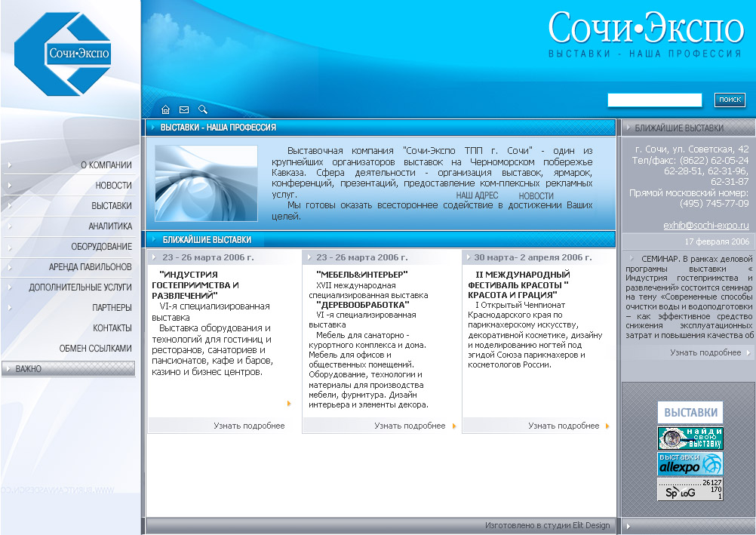Click the поиск search button
The width and height of the screenshot is (756, 535).
[730, 100]
